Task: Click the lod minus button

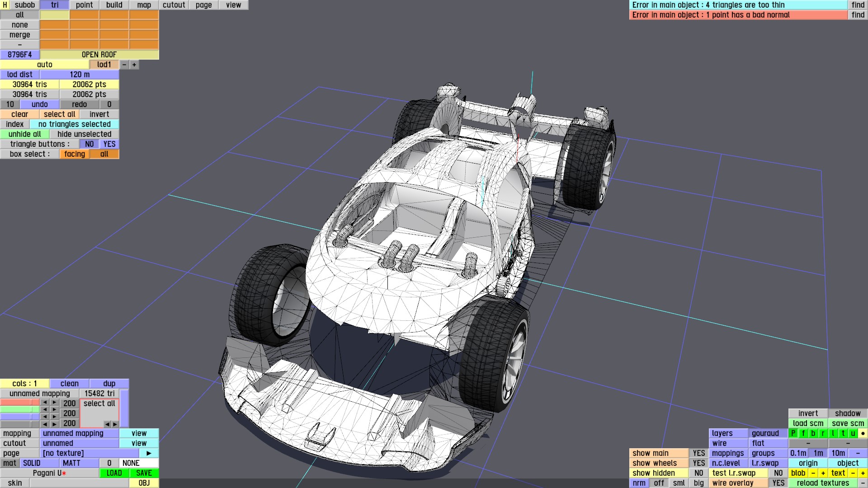Action: coord(124,65)
